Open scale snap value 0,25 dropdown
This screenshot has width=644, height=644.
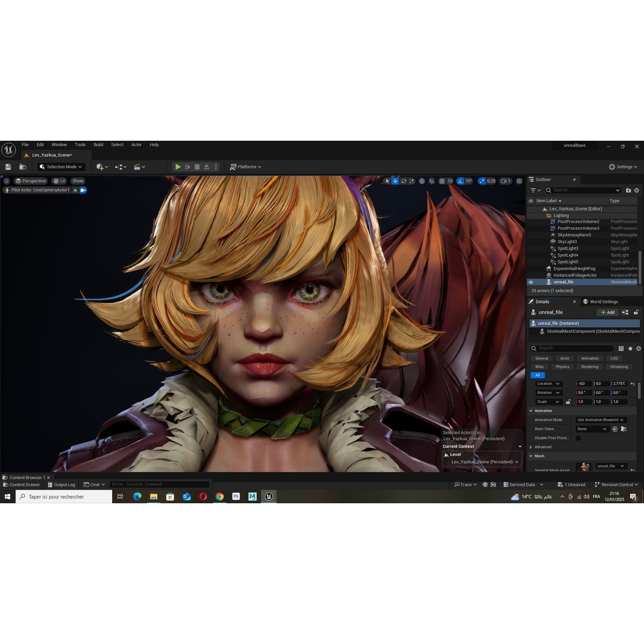491,181
